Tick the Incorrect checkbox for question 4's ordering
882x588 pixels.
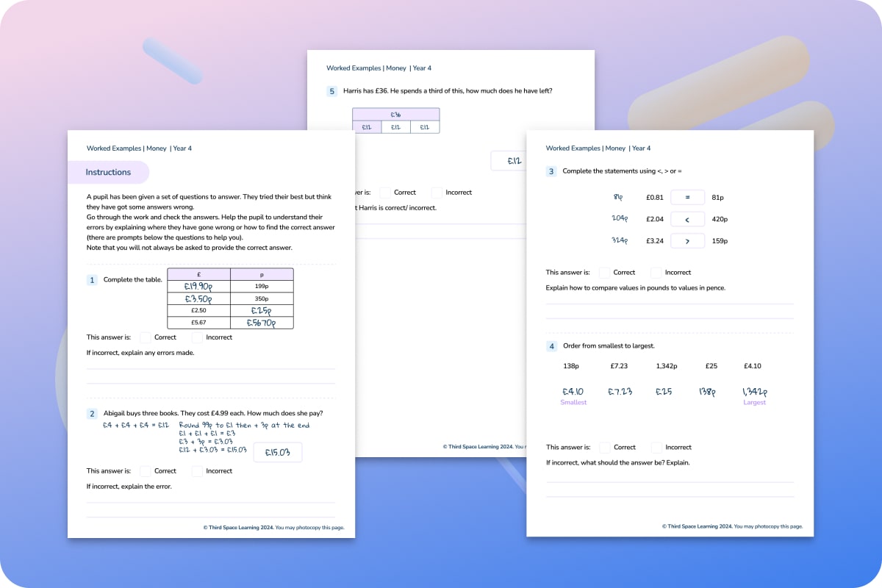(657, 447)
